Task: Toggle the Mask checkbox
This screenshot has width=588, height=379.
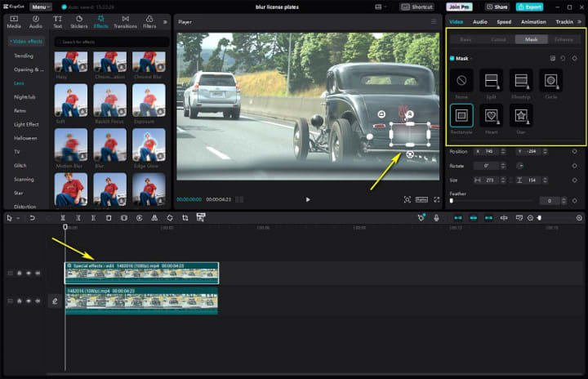Action: pos(452,58)
